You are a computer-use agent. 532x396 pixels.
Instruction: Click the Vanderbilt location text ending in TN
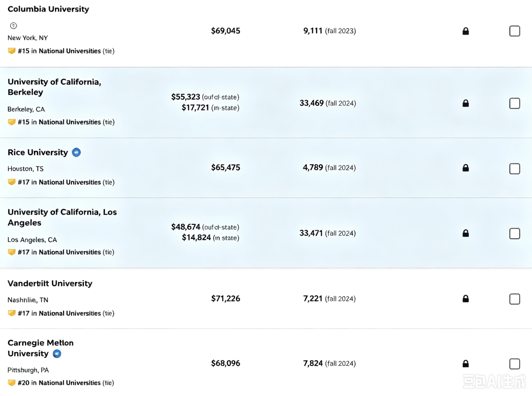pyautogui.click(x=28, y=300)
